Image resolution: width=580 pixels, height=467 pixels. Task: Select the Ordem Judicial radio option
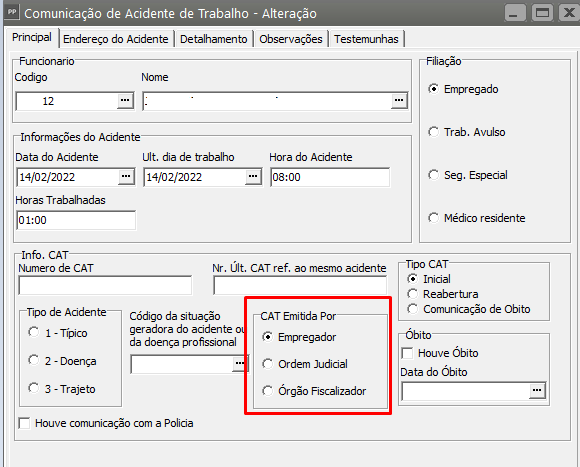(267, 364)
